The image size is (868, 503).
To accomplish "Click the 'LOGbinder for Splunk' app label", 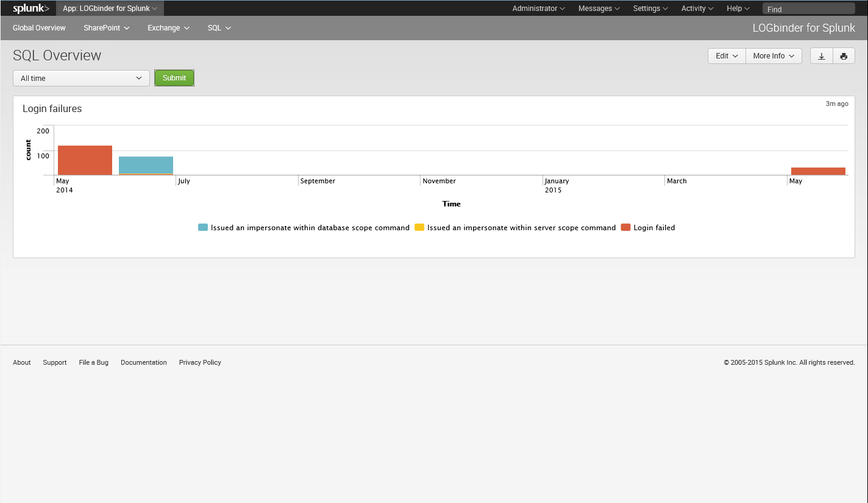I will coord(804,28).
